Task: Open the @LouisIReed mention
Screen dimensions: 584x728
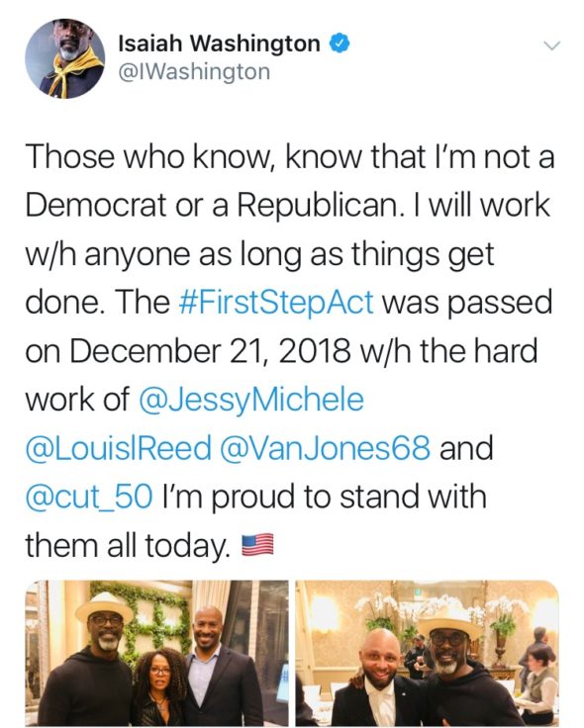Action: (x=119, y=448)
